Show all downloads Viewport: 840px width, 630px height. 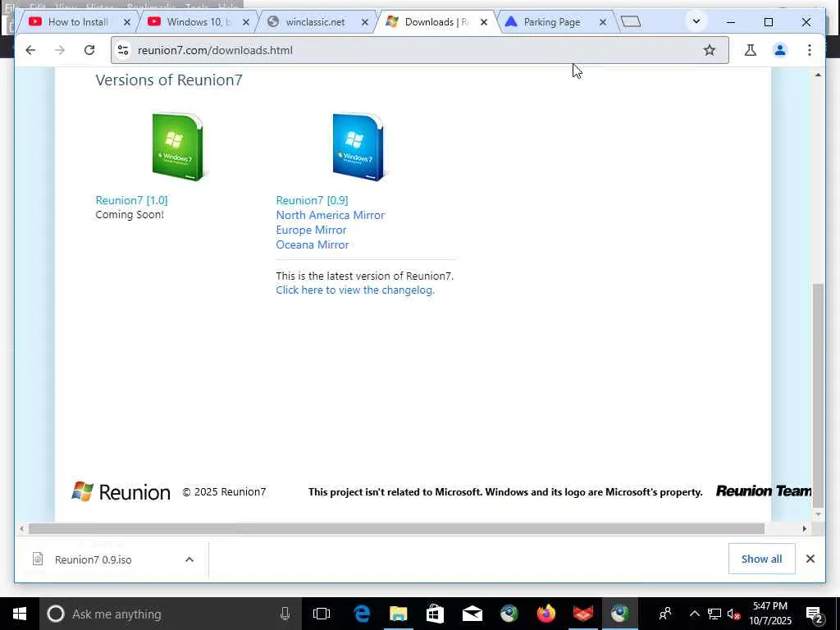pos(761,559)
